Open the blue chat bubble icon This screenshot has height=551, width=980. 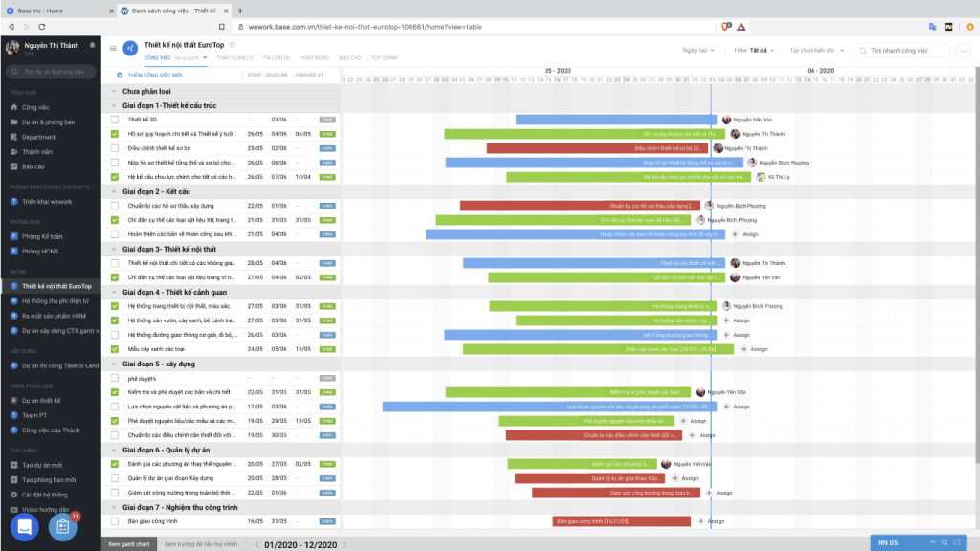[x=24, y=527]
